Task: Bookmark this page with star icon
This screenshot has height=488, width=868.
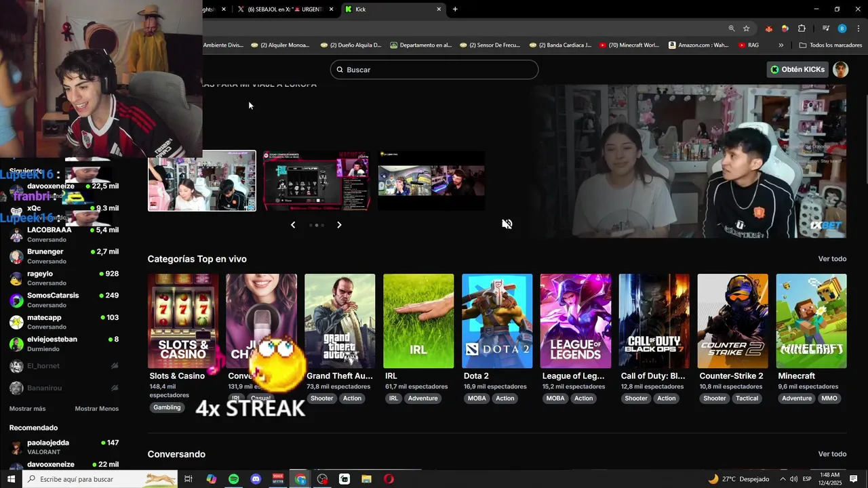Action: pyautogui.click(x=747, y=28)
